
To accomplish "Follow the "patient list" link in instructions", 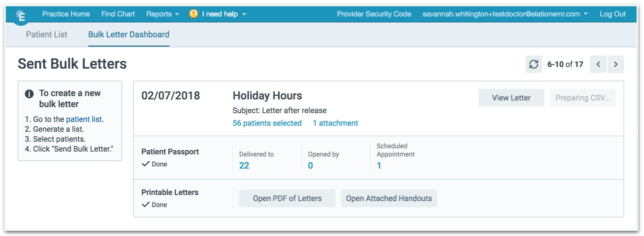I will pyautogui.click(x=84, y=119).
